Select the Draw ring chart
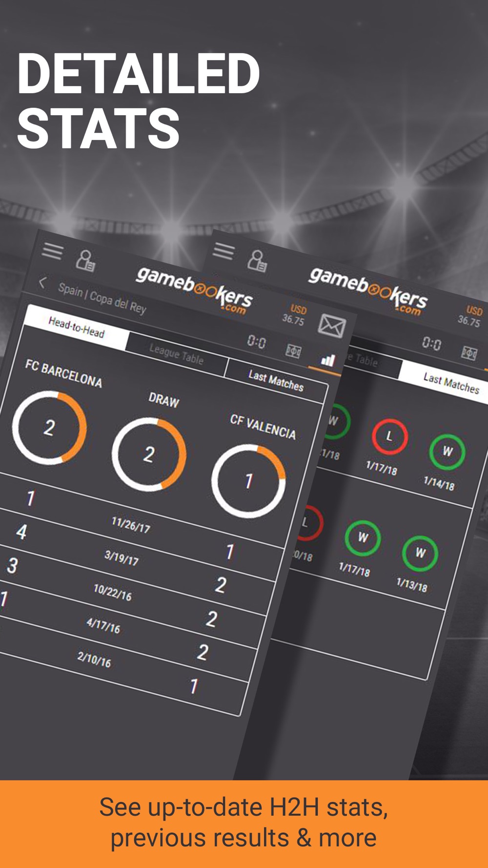The width and height of the screenshot is (488, 868). coord(149,454)
